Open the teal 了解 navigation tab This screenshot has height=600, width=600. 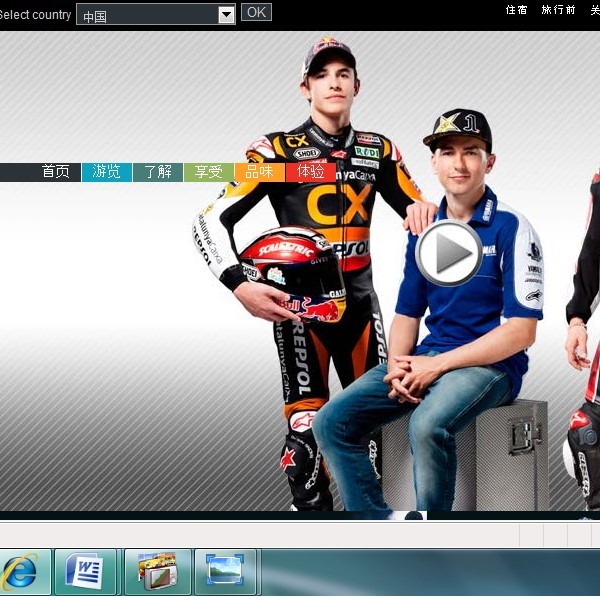158,172
